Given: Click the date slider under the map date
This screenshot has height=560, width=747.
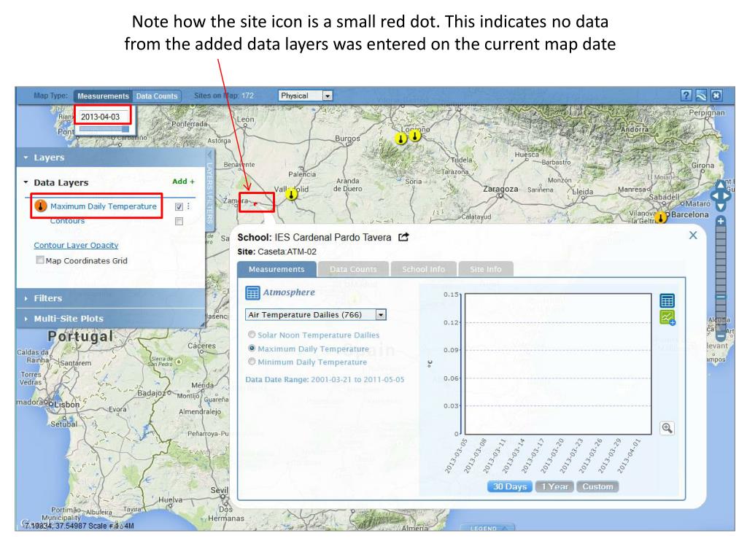Looking at the screenshot, I should (x=104, y=128).
